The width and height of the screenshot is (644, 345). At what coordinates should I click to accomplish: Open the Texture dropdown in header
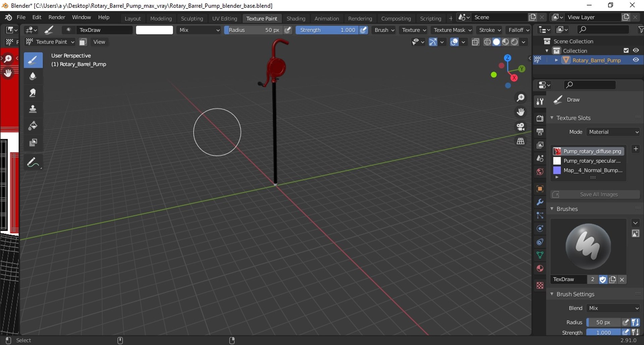[x=414, y=30]
